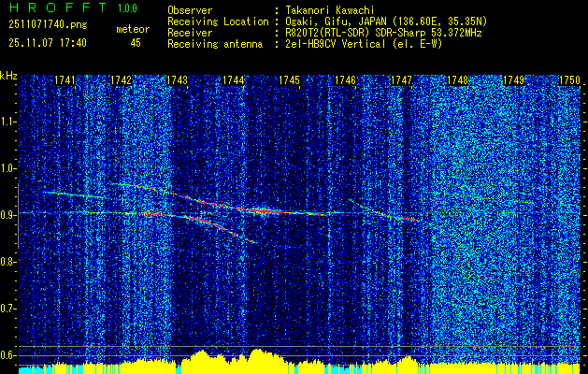Click the 1746 time marker
The height and width of the screenshot is (374, 588).
[345, 80]
